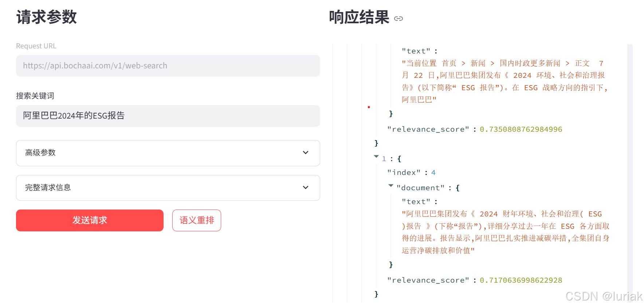The width and height of the screenshot is (644, 307).
Task: Click the anchor link icon beside 响应结果
Action: point(398,19)
